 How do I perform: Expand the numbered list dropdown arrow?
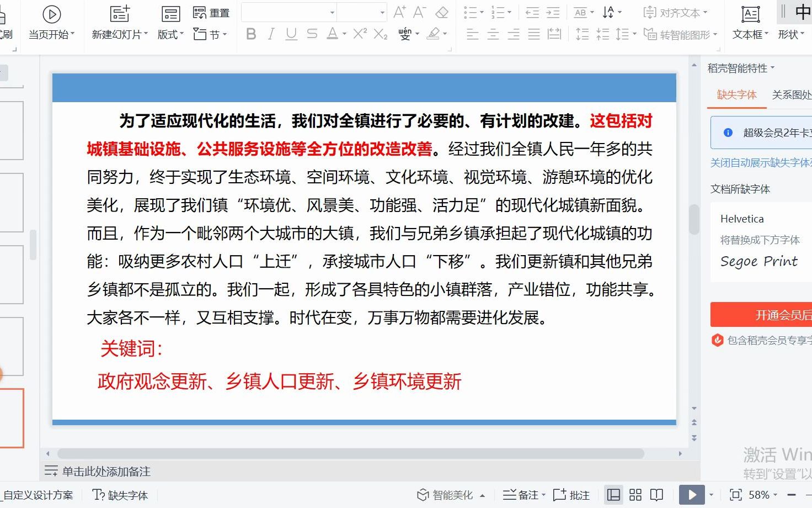pyautogui.click(x=509, y=12)
